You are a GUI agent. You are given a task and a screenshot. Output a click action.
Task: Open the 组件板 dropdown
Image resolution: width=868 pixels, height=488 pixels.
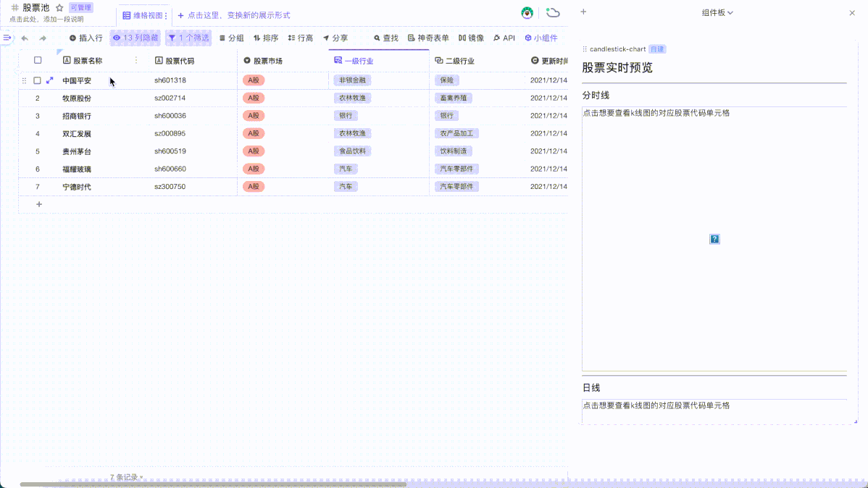[x=717, y=13]
